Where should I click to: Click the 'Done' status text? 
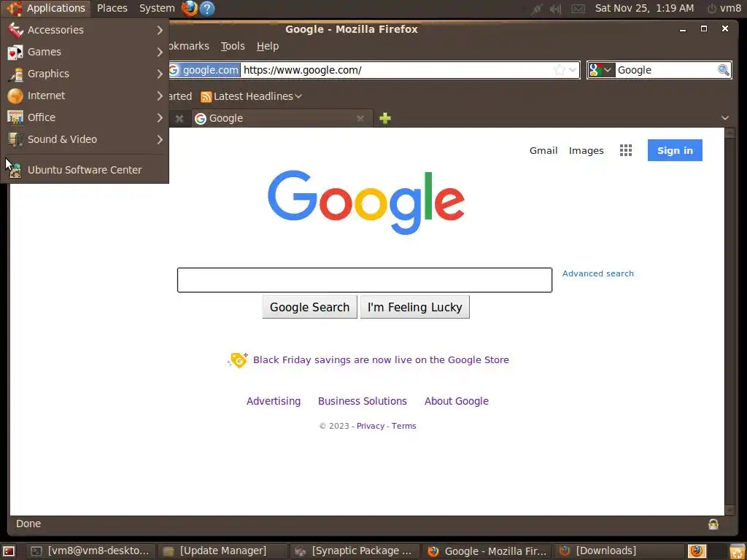point(28,524)
